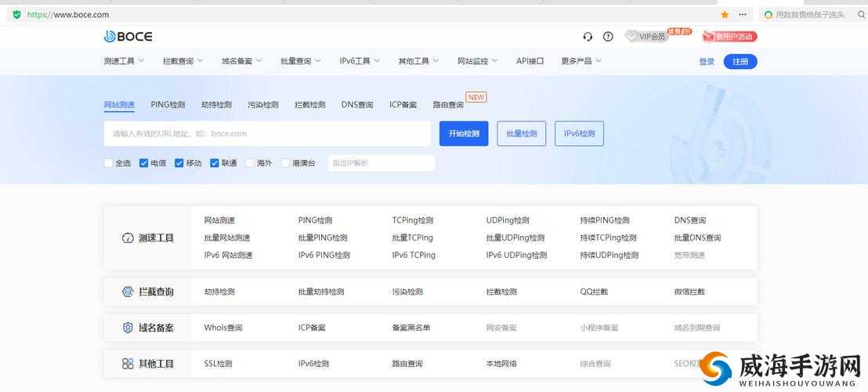The width and height of the screenshot is (868, 392).
Task: Open the customer service headset icon
Action: click(x=588, y=37)
